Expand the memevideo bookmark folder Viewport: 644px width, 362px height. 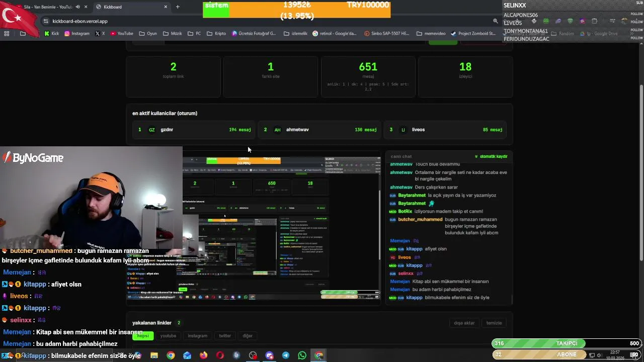pos(431,34)
